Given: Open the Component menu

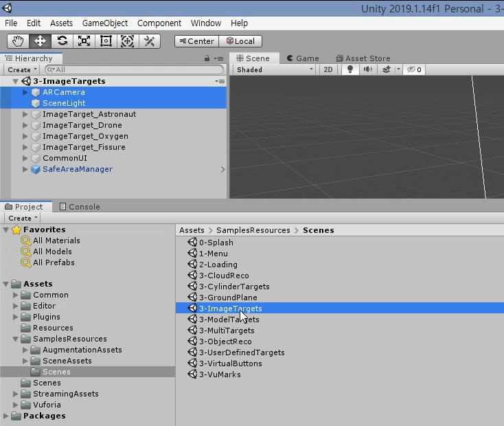Looking at the screenshot, I should [159, 23].
